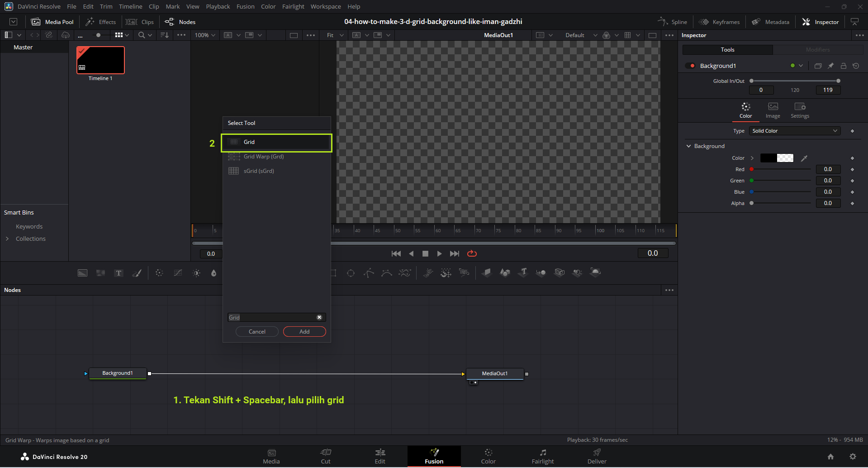Select the Timeline 1 thumbnail in the media pool

coord(100,60)
